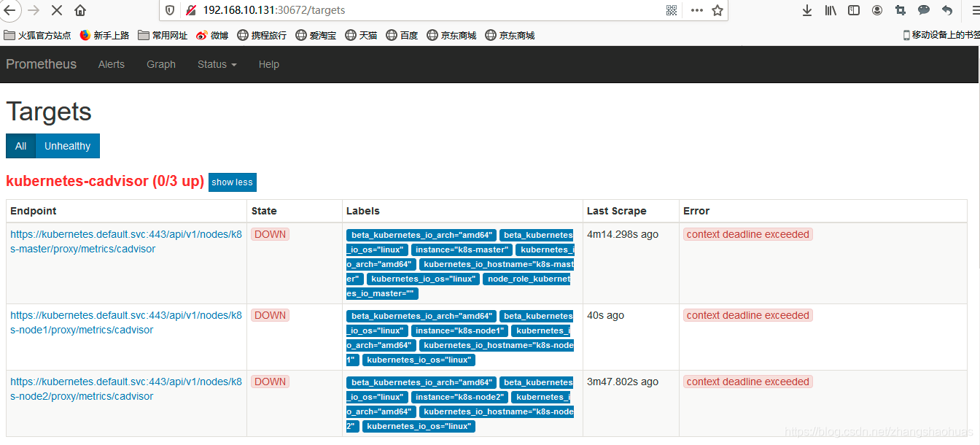Click the 4m14.298s ago last scrape value
This screenshot has height=445, width=980.
pyautogui.click(x=623, y=234)
